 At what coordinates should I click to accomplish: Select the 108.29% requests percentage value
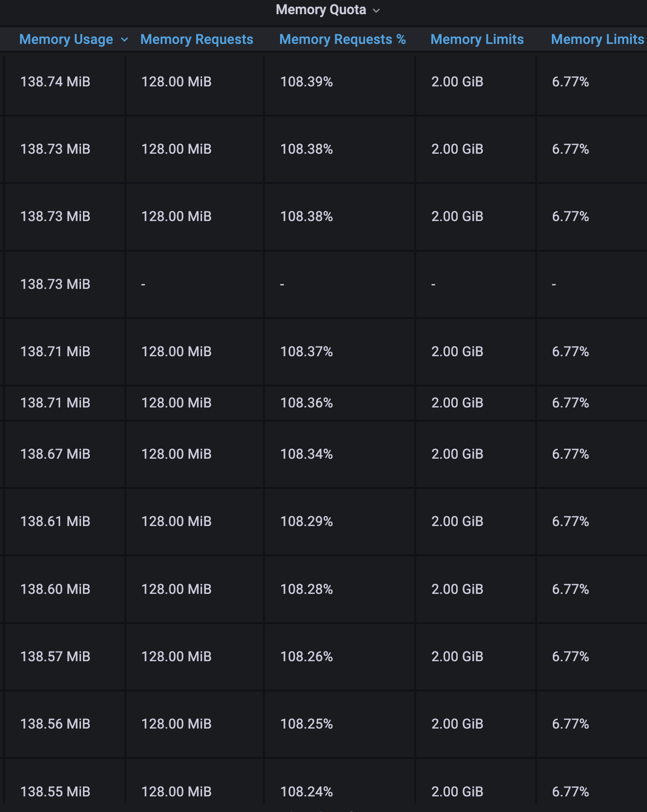point(306,522)
